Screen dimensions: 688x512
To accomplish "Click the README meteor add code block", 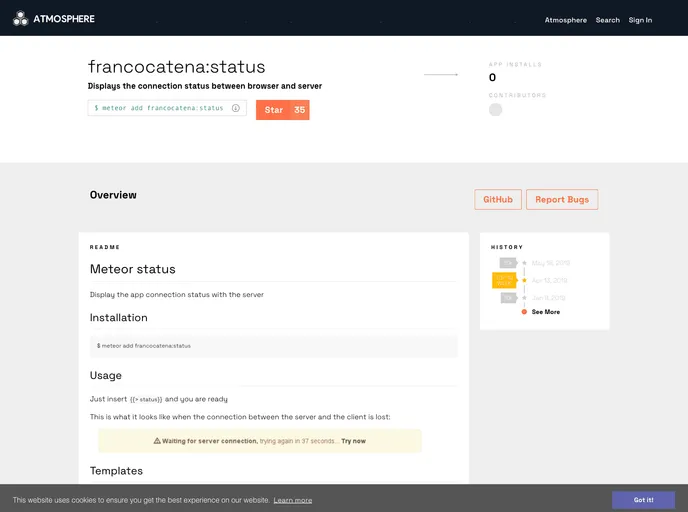I will (273, 346).
